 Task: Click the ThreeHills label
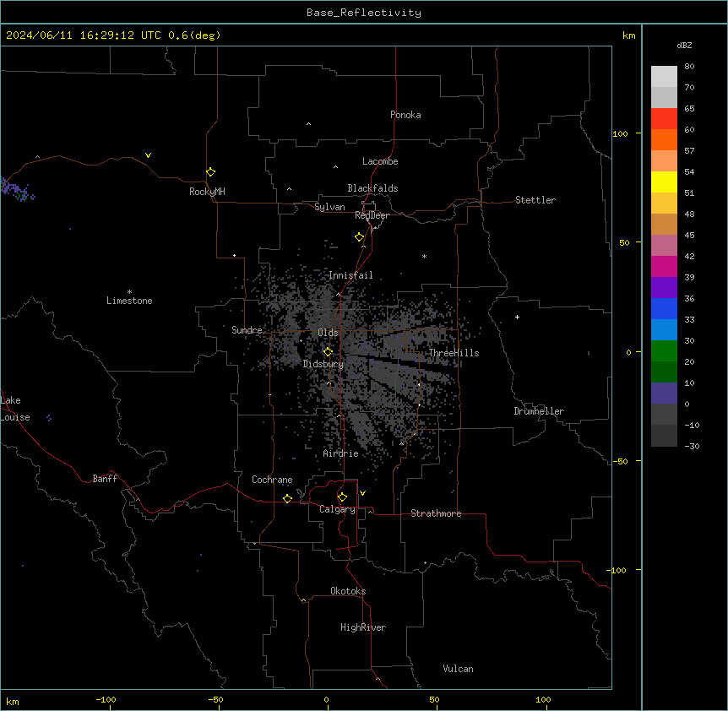pyautogui.click(x=454, y=353)
